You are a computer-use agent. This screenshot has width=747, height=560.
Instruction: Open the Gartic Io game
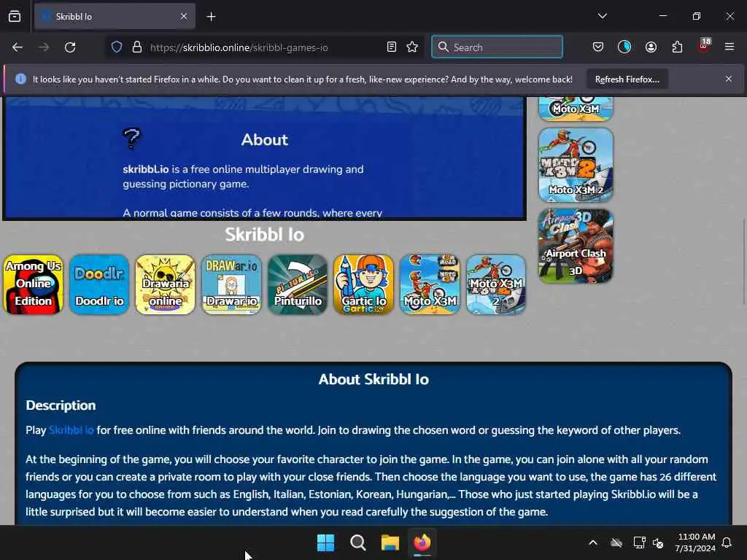(x=364, y=284)
